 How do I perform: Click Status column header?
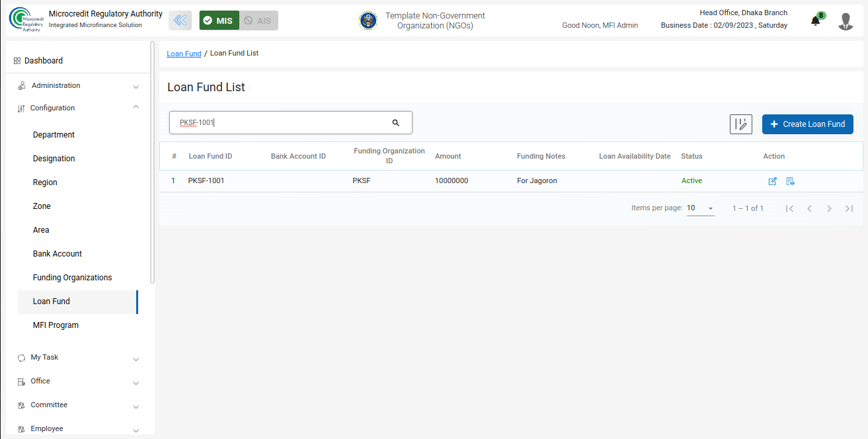(691, 157)
